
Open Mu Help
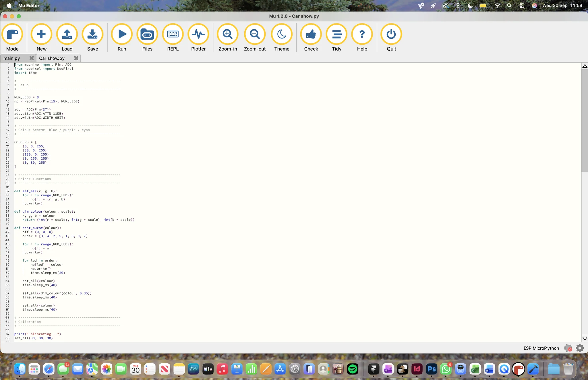coord(362,37)
